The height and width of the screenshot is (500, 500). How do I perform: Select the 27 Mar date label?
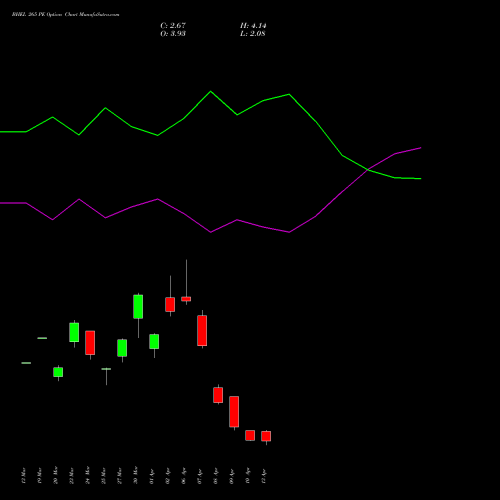click(x=120, y=475)
